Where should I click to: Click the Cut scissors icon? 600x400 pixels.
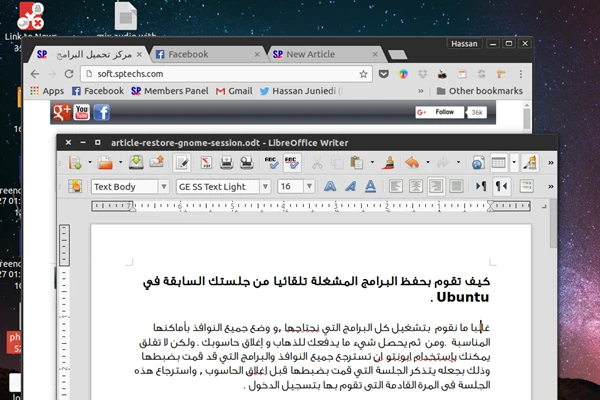(317, 163)
